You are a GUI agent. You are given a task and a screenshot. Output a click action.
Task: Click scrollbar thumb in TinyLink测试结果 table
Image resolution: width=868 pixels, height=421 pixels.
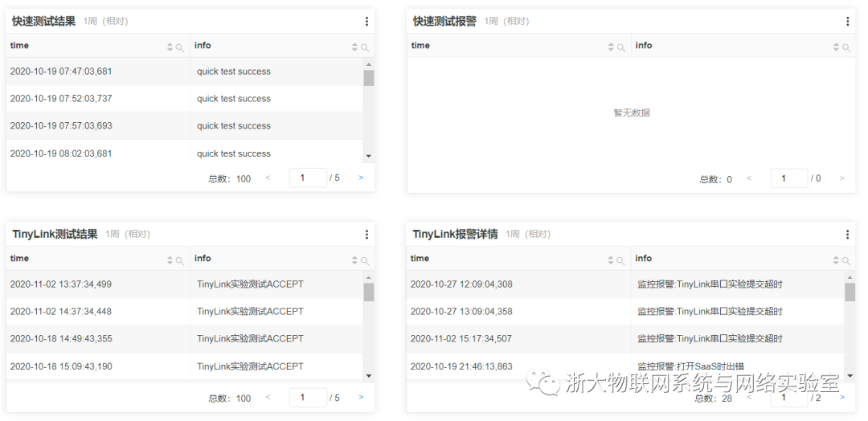tap(369, 292)
